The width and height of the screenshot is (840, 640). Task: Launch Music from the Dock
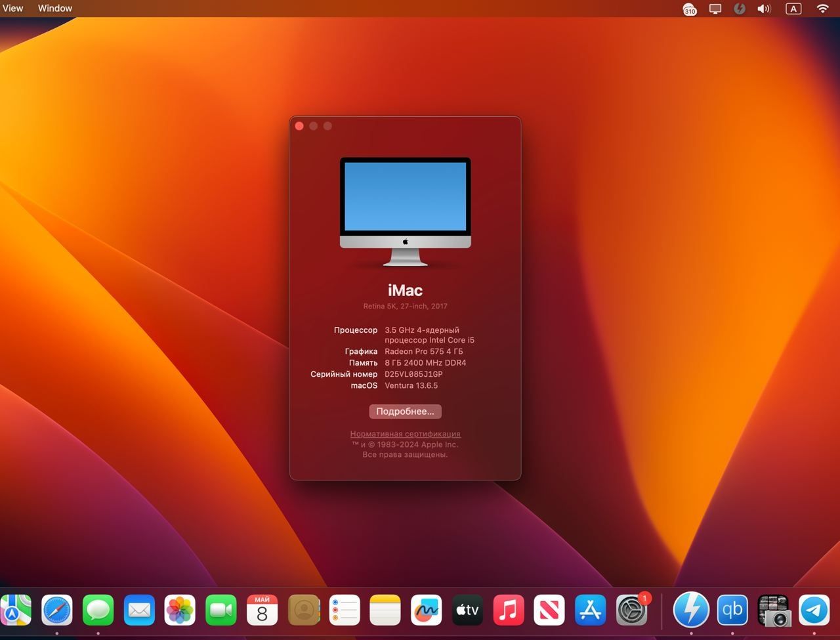[509, 610]
